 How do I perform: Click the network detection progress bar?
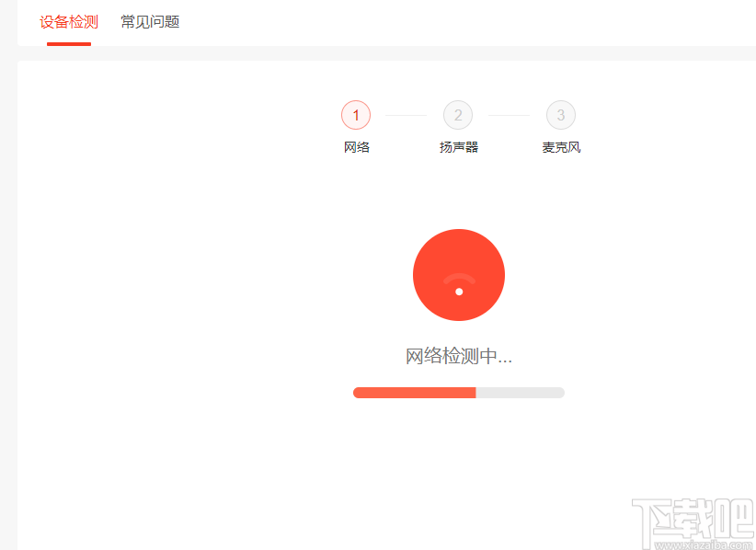(458, 393)
